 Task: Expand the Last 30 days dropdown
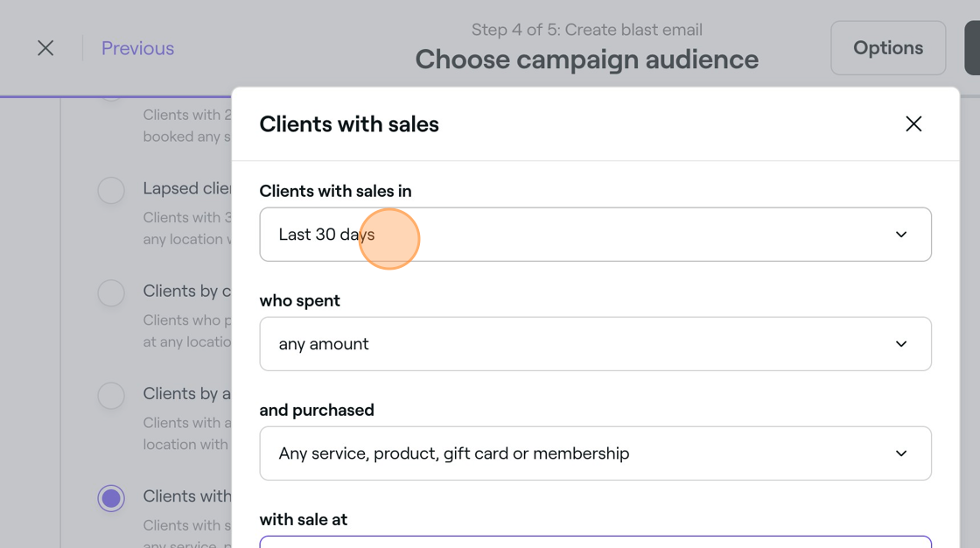(594, 235)
